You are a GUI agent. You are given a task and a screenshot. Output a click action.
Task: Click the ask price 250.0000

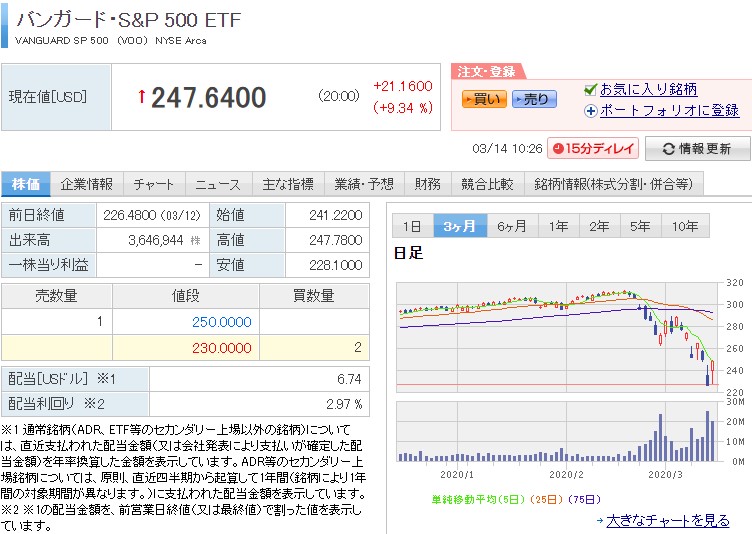pyautogui.click(x=222, y=322)
